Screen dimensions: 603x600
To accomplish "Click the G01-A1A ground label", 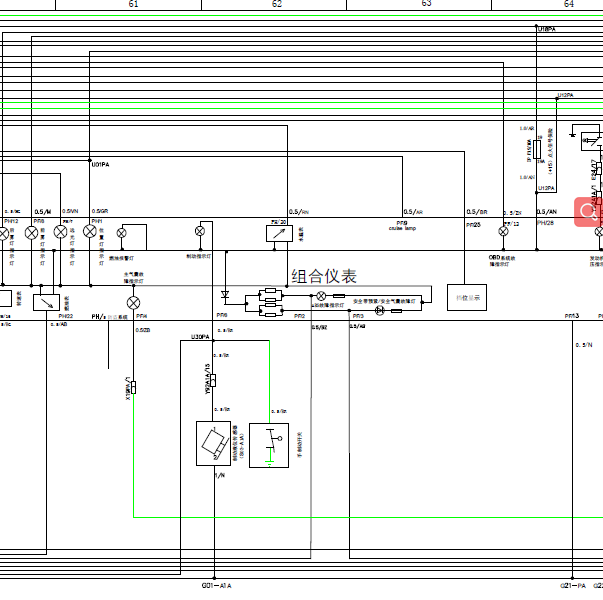I will click(217, 585).
